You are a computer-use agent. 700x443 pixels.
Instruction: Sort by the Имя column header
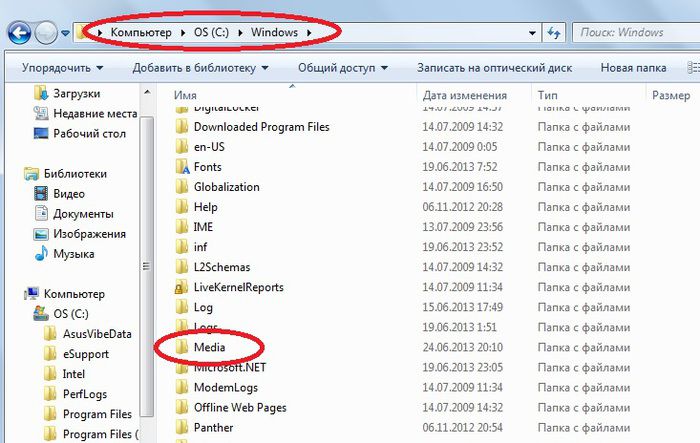click(185, 95)
